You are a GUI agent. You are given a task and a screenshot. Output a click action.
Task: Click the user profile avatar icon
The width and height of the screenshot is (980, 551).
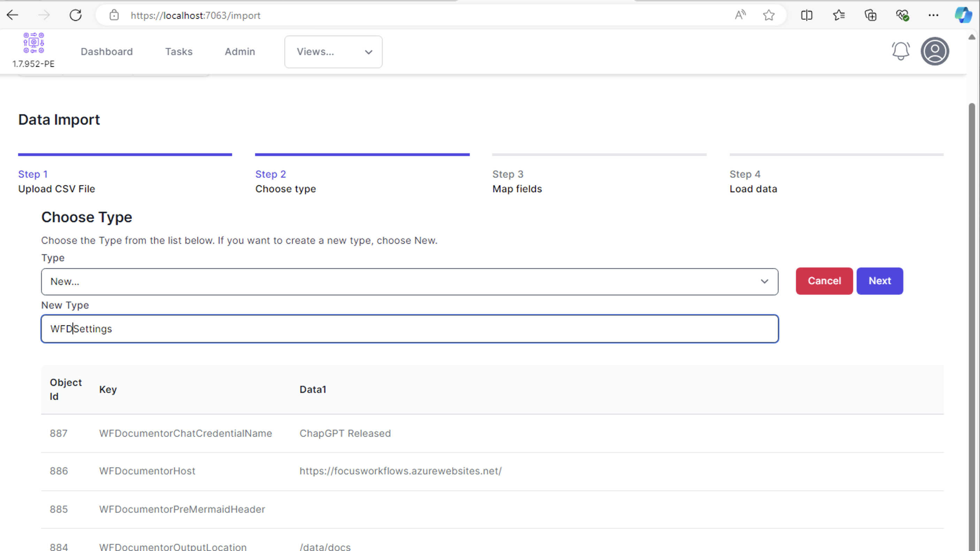pos(936,51)
